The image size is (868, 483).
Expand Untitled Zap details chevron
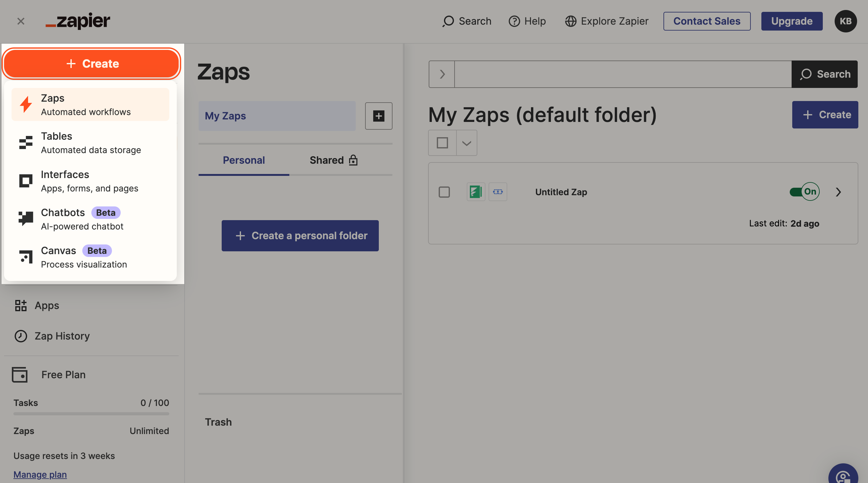point(838,192)
